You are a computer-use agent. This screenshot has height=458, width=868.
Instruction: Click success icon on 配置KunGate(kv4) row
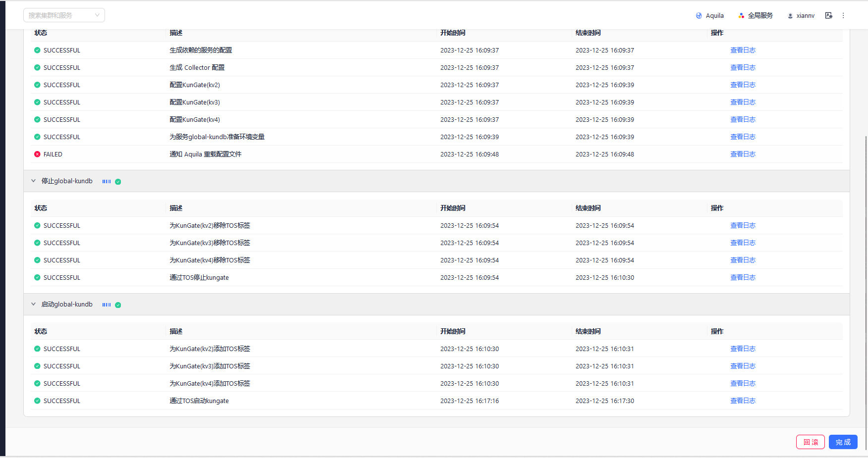[37, 119]
